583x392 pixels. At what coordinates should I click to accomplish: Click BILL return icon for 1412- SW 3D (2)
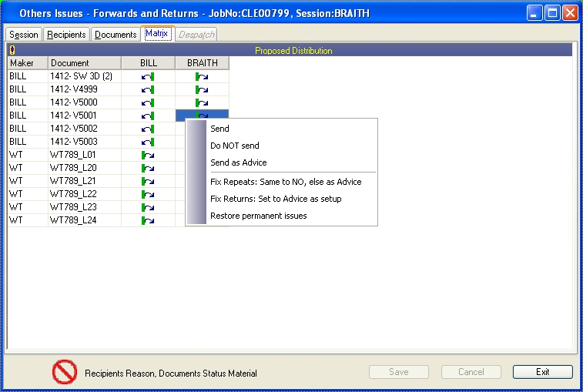click(148, 76)
